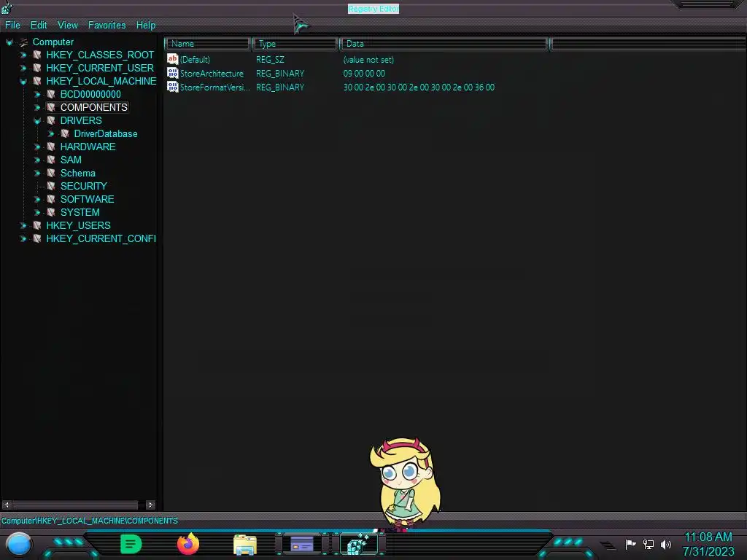747x560 pixels.
Task: Launch Firefox from the taskbar
Action: pyautogui.click(x=188, y=544)
